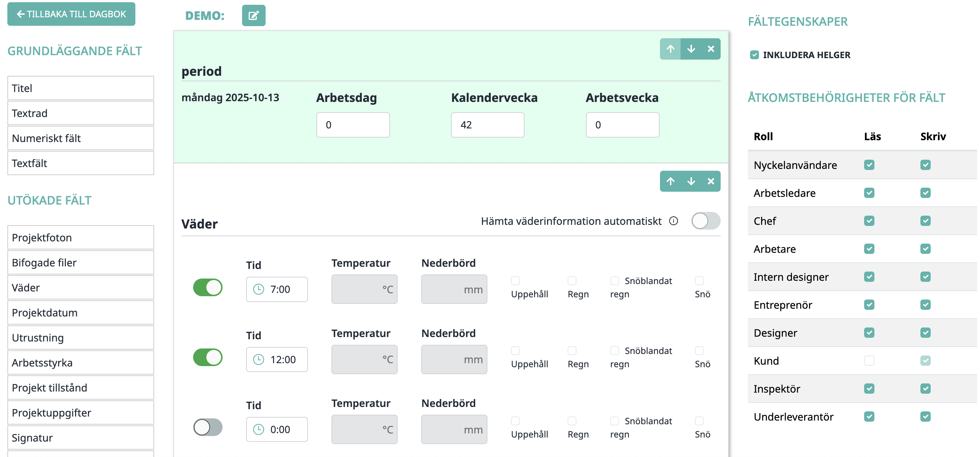980x457 pixels.
Task: Delete the Väder section with X icon
Action: (x=710, y=181)
